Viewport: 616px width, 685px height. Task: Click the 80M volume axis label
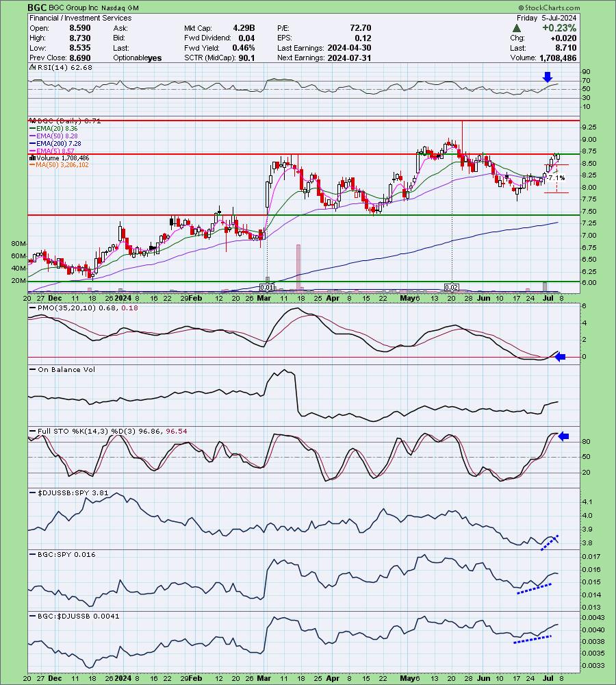click(18, 243)
